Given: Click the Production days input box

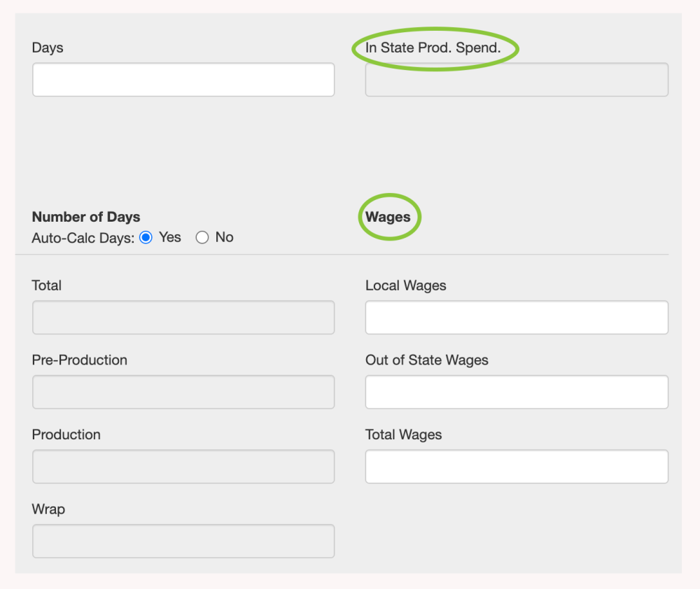Looking at the screenshot, I should point(183,467).
